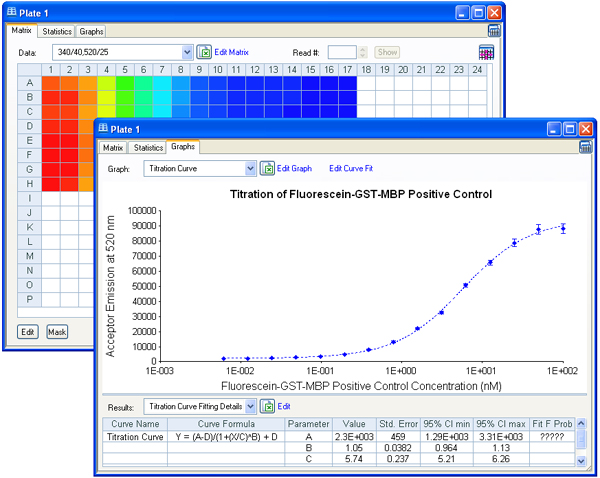Click column header 24 in matrix
Viewport: 600px width, 478px height.
pyautogui.click(x=477, y=70)
